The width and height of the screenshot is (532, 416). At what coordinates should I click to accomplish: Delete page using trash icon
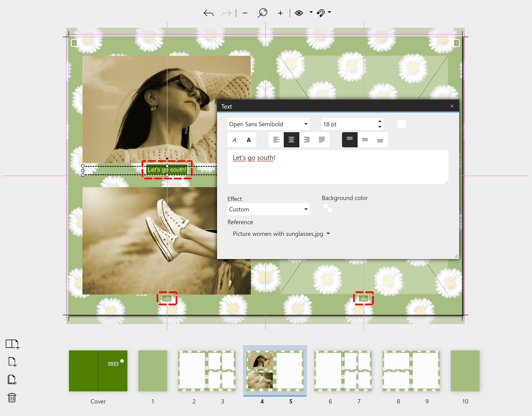[x=12, y=398]
